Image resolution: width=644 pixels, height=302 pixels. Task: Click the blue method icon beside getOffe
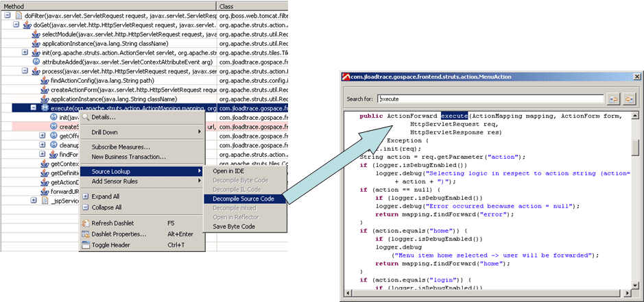(53, 136)
